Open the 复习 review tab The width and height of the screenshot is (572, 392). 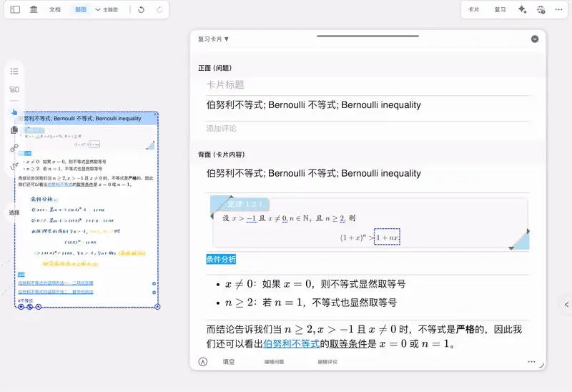500,10
